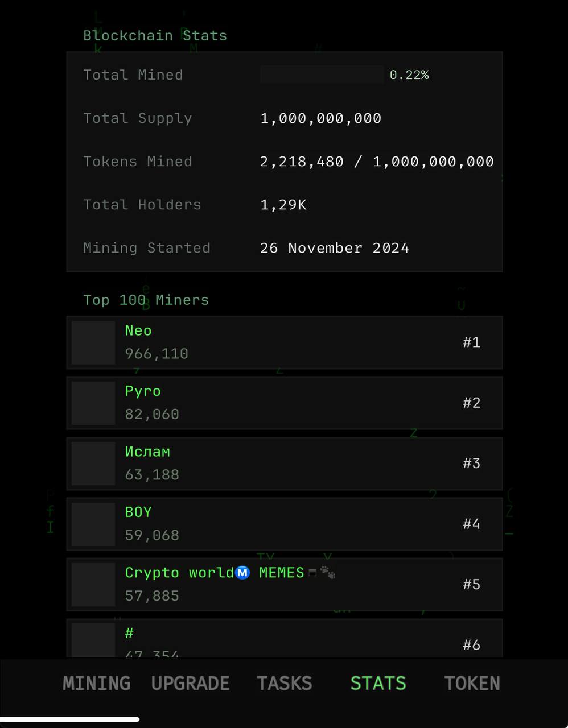568x728 pixels.
Task: Click the Total Mined progress bar
Action: pos(322,75)
